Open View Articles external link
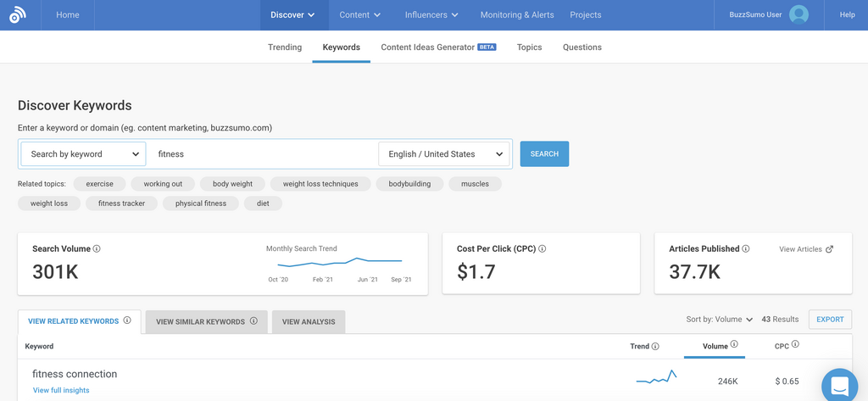This screenshot has width=868, height=401. 805,249
